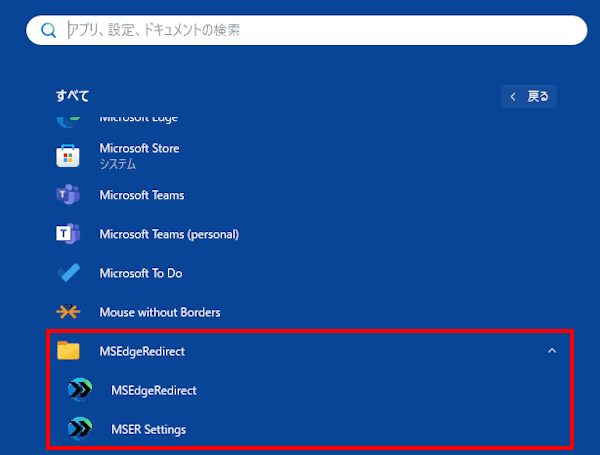This screenshot has height=455, width=600.
Task: Click the partially visible Microsoft Edge icon
Action: [x=68, y=119]
